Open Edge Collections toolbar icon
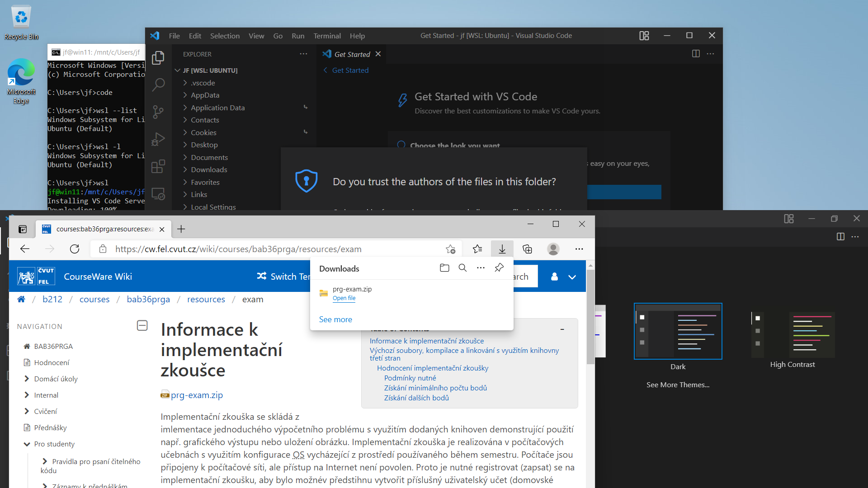868x488 pixels. pyautogui.click(x=527, y=249)
